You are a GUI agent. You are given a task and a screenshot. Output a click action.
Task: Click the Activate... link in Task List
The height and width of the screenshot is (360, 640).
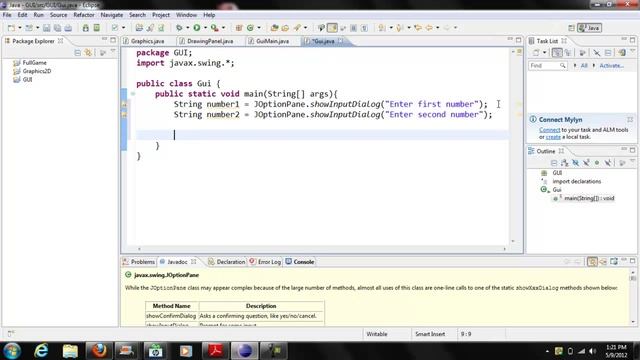click(611, 66)
